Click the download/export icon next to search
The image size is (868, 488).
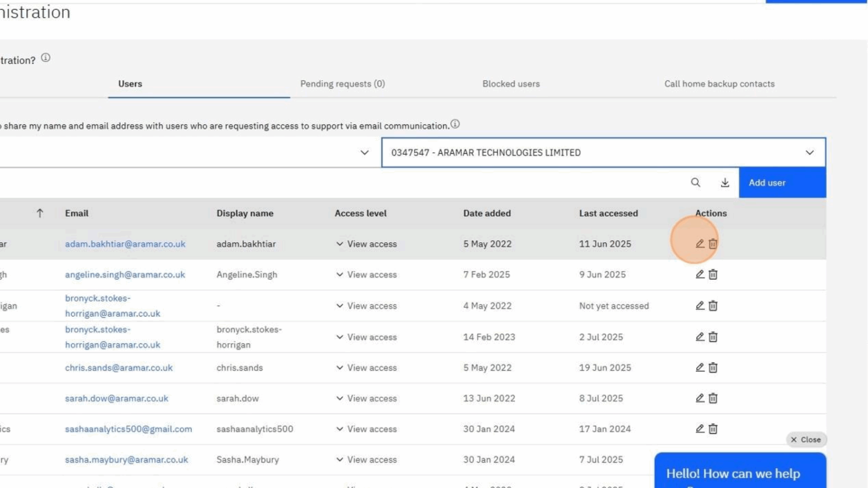(x=725, y=182)
